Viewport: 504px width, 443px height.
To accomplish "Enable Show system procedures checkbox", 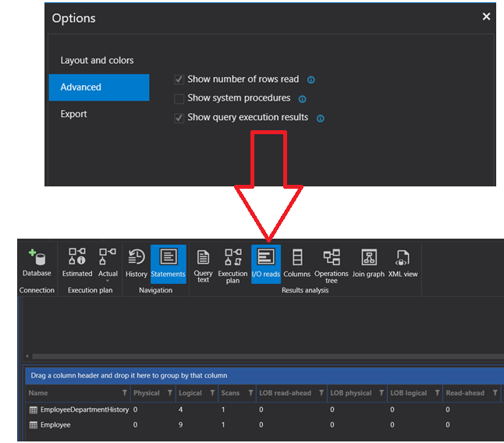I will tap(179, 99).
